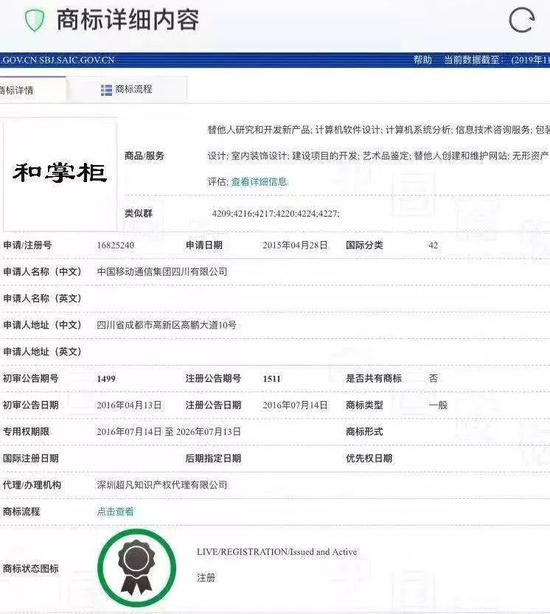Tap the refresh icon at top right
This screenshot has height=614, width=550.
point(522,20)
